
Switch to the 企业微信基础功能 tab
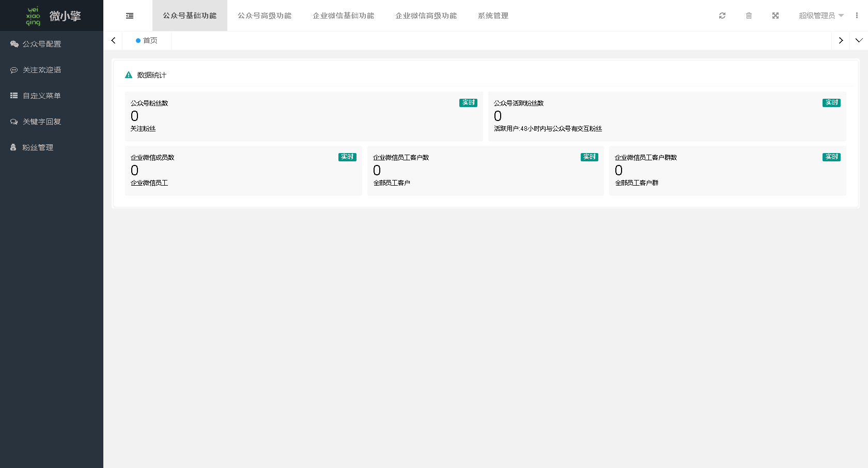344,16
